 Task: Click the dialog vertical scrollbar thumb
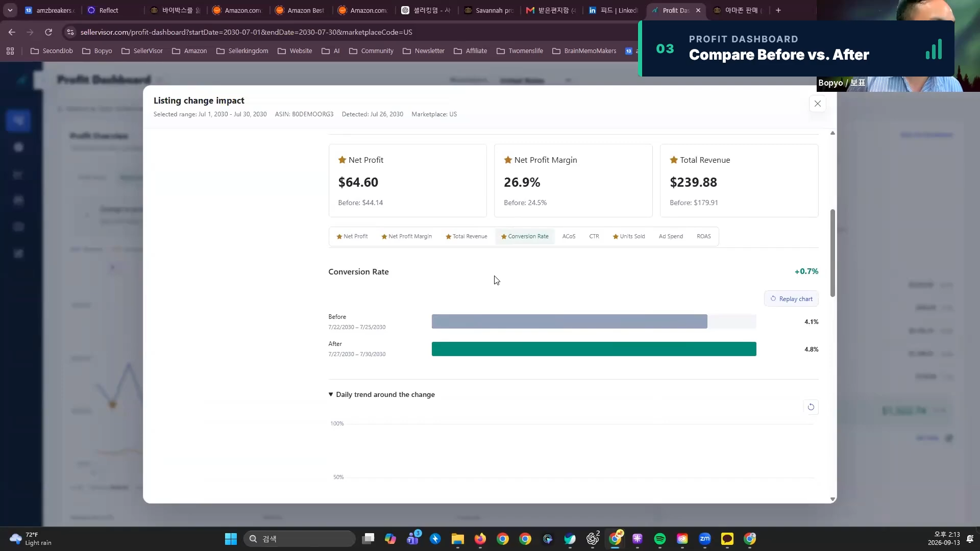tap(832, 253)
